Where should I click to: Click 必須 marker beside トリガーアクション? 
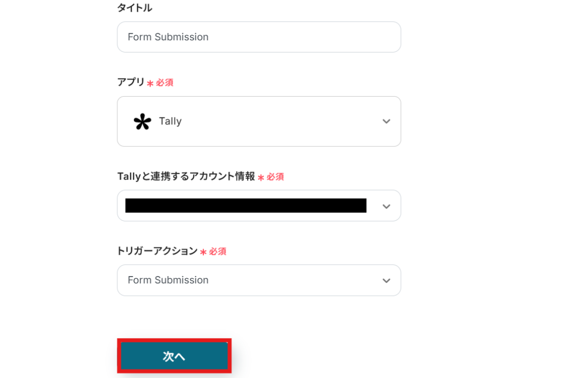(x=218, y=252)
